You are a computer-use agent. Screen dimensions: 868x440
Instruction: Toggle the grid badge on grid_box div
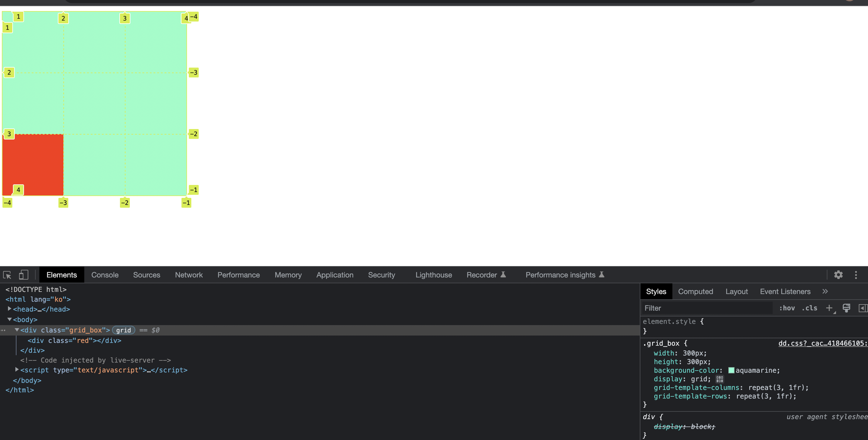[123, 330]
